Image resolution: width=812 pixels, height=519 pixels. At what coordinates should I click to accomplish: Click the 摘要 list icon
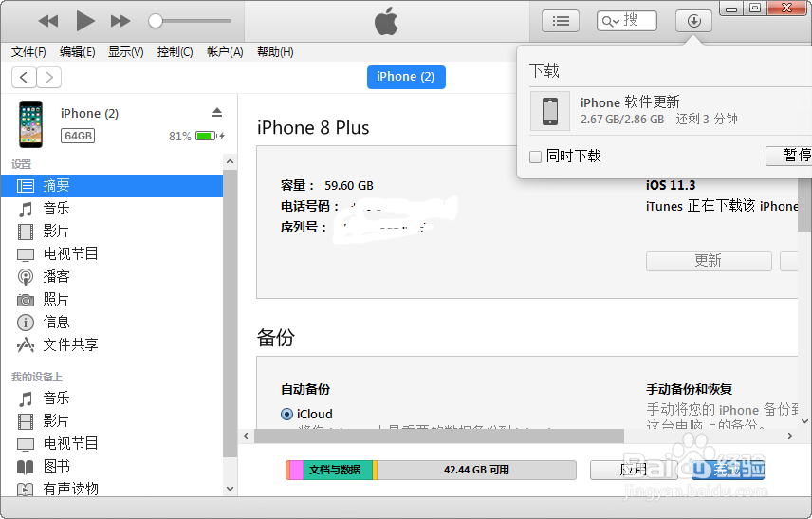(26, 186)
